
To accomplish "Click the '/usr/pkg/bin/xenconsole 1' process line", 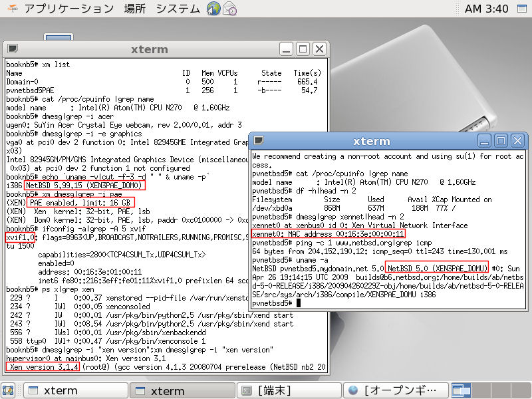I will coord(108,341).
